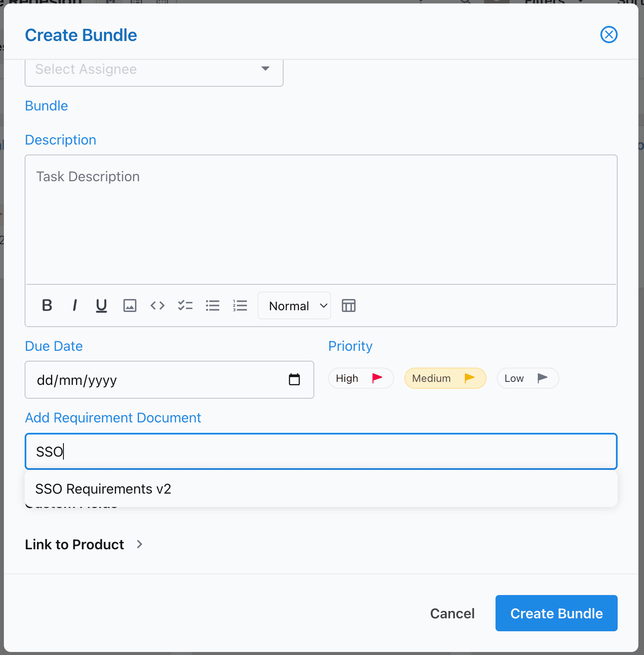Toggle bold formatting
Image resolution: width=644 pixels, height=655 pixels.
(x=47, y=305)
